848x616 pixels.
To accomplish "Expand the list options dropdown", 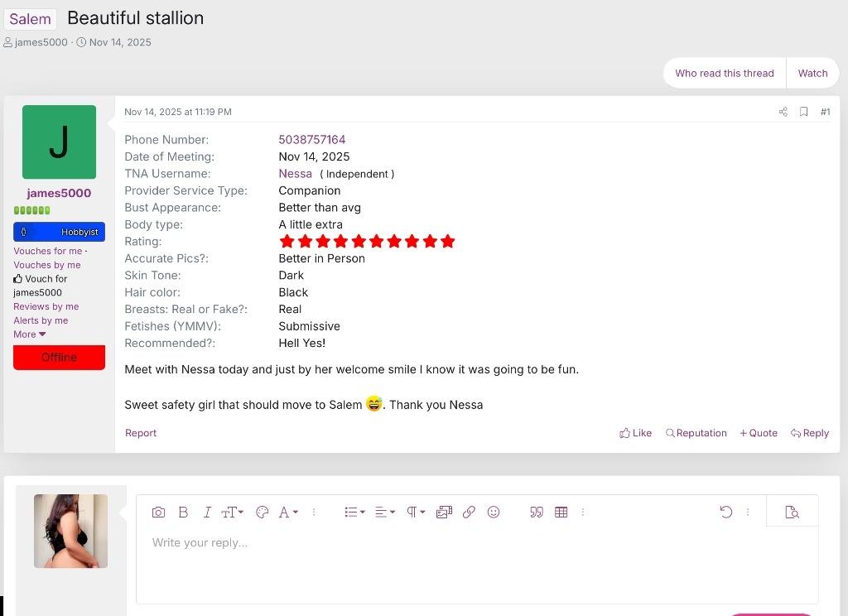I will [354, 513].
